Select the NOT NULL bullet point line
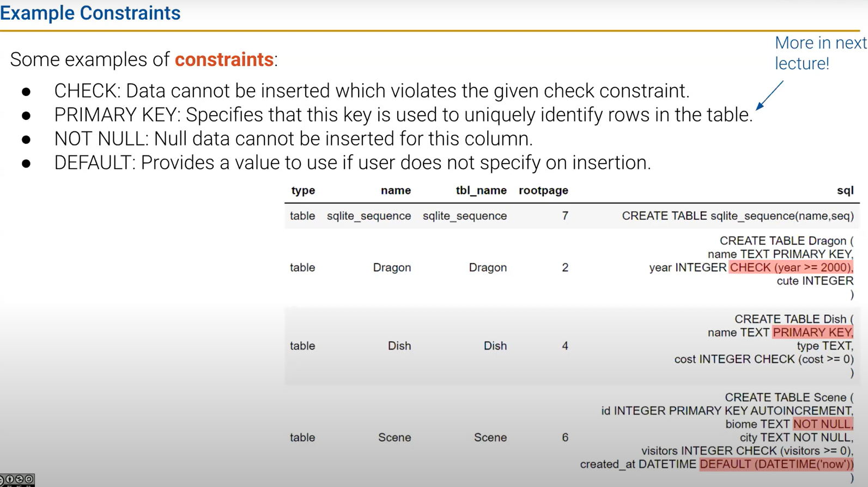Screen dimensions: 868x487 [293, 139]
